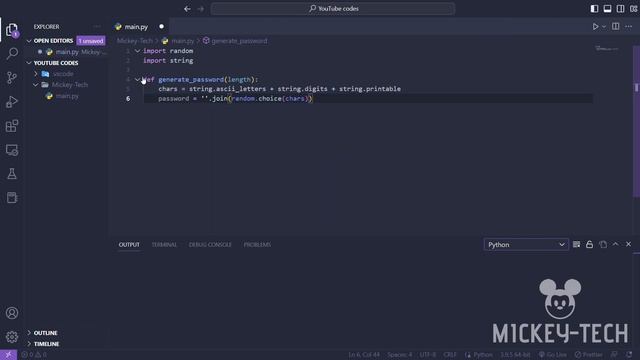Viewport: 640px width, 360px height.
Task: Fold the import block at line 1
Action: [138, 51]
